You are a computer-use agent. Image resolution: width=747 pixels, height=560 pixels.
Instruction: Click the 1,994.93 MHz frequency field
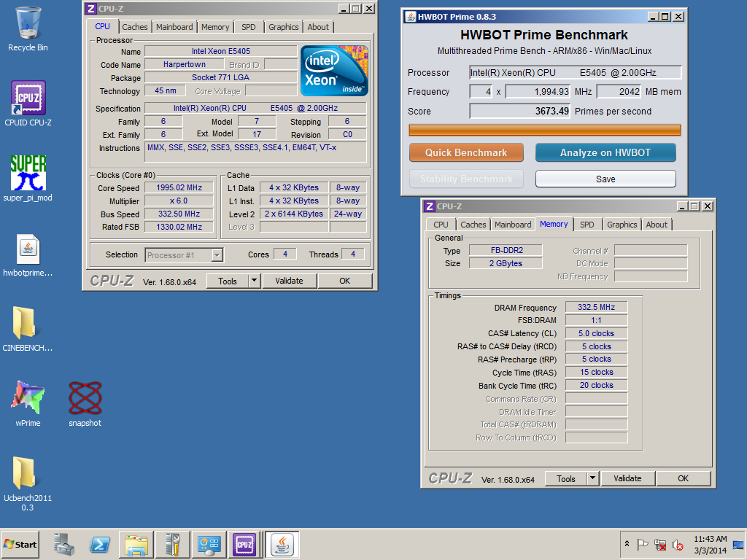(538, 91)
